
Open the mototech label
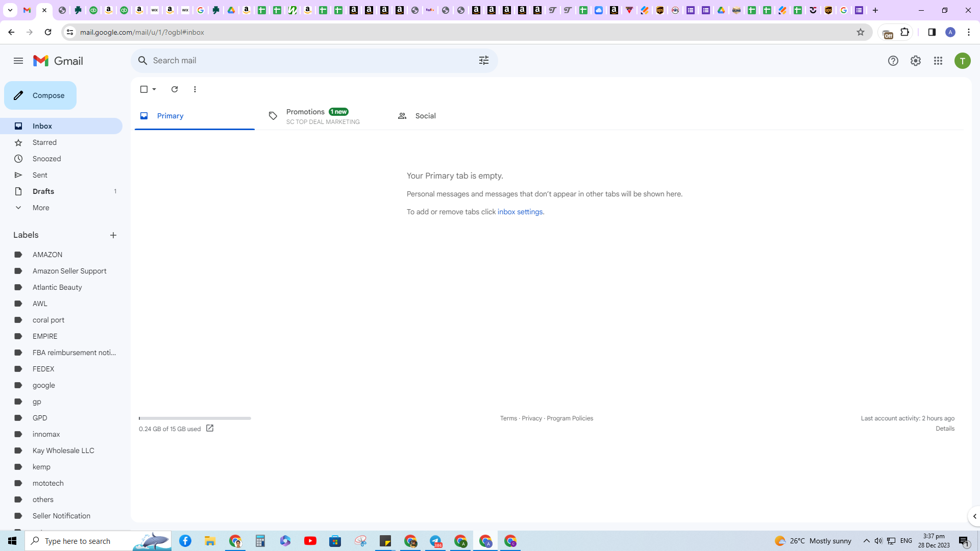(x=61, y=483)
